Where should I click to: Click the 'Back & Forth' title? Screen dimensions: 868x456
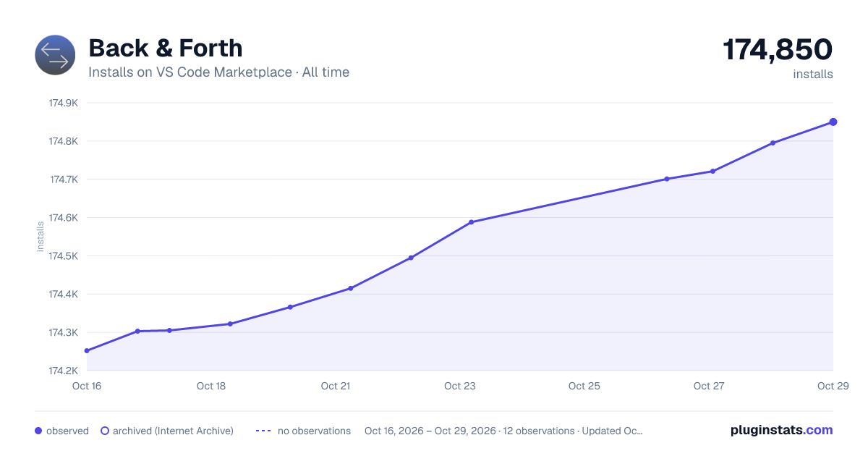[x=166, y=48]
